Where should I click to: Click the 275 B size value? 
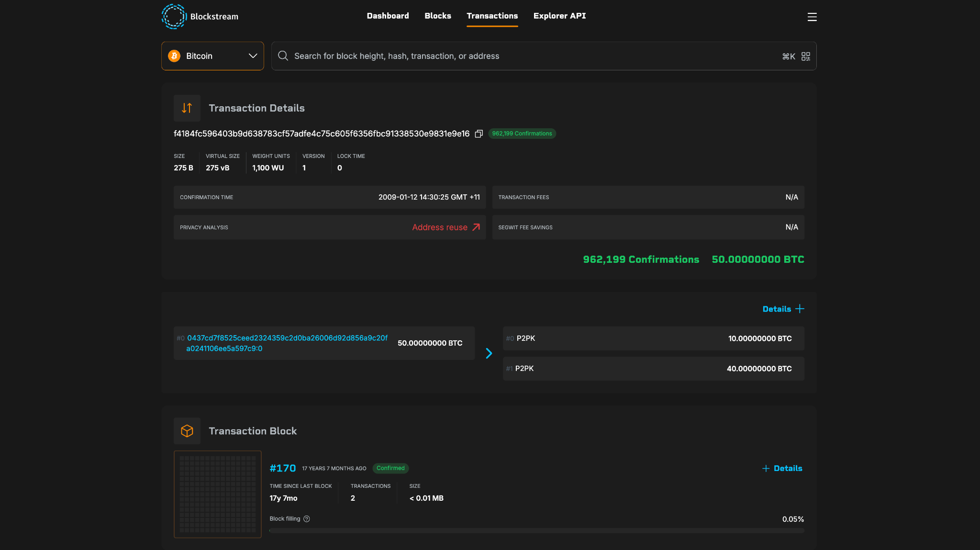[x=183, y=168]
